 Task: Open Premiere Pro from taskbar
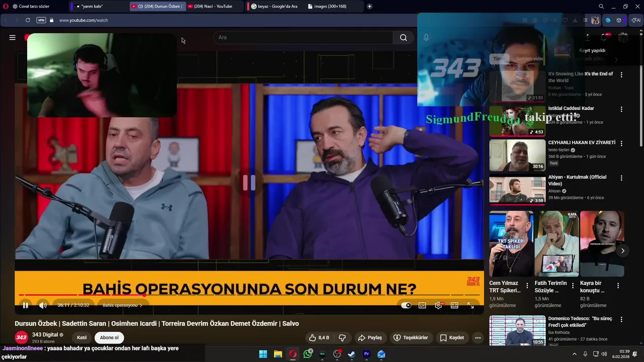coord(366,354)
